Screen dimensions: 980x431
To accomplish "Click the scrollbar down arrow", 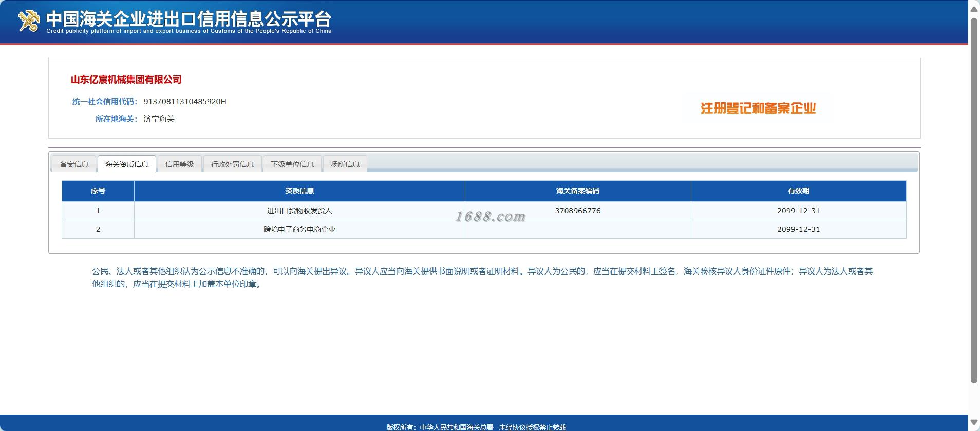I will pyautogui.click(x=974, y=422).
